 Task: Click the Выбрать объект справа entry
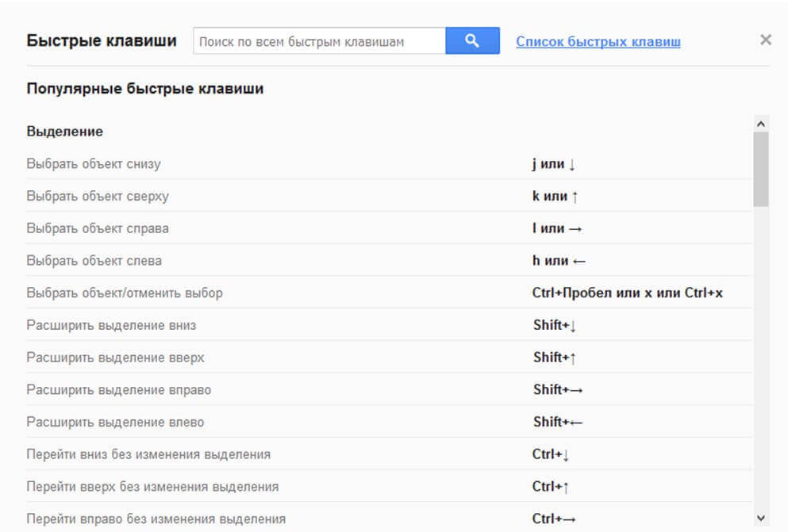pos(98,228)
